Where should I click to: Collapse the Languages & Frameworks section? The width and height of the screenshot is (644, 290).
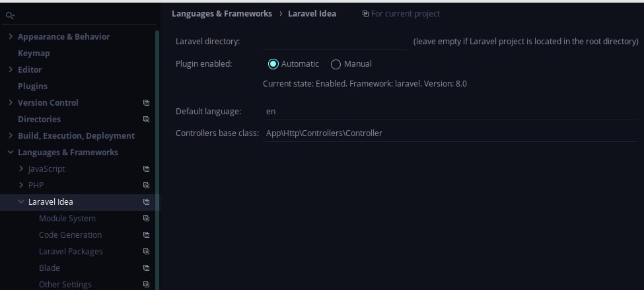point(11,153)
